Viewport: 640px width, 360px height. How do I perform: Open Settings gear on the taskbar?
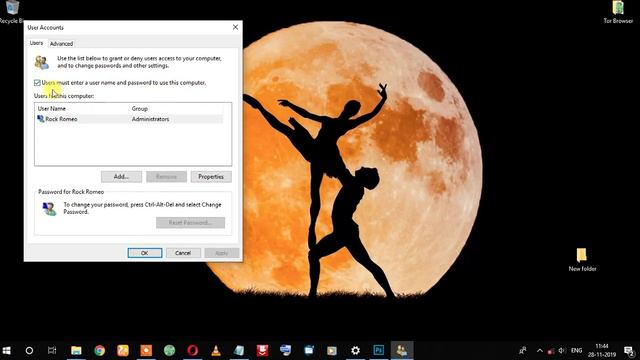[356, 350]
